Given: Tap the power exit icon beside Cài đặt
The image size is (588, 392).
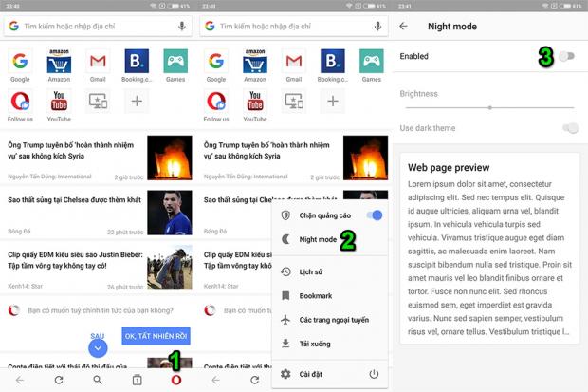Looking at the screenshot, I should (374, 374).
